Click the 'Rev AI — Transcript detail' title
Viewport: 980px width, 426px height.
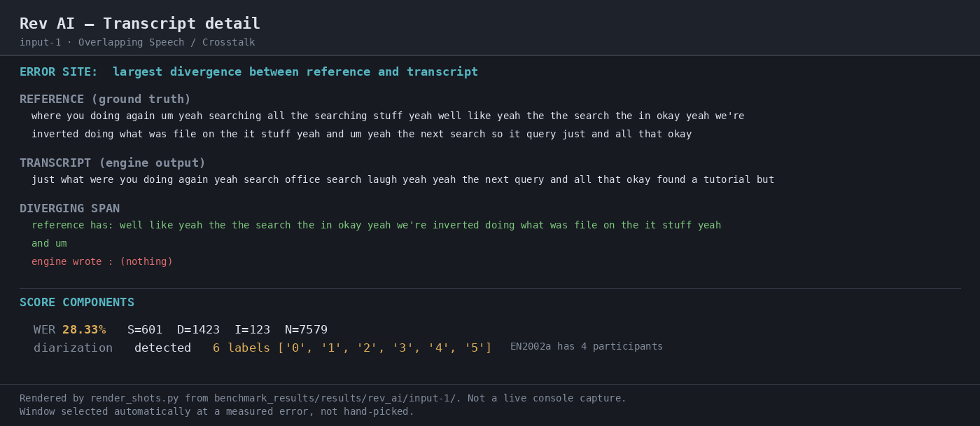(140, 24)
